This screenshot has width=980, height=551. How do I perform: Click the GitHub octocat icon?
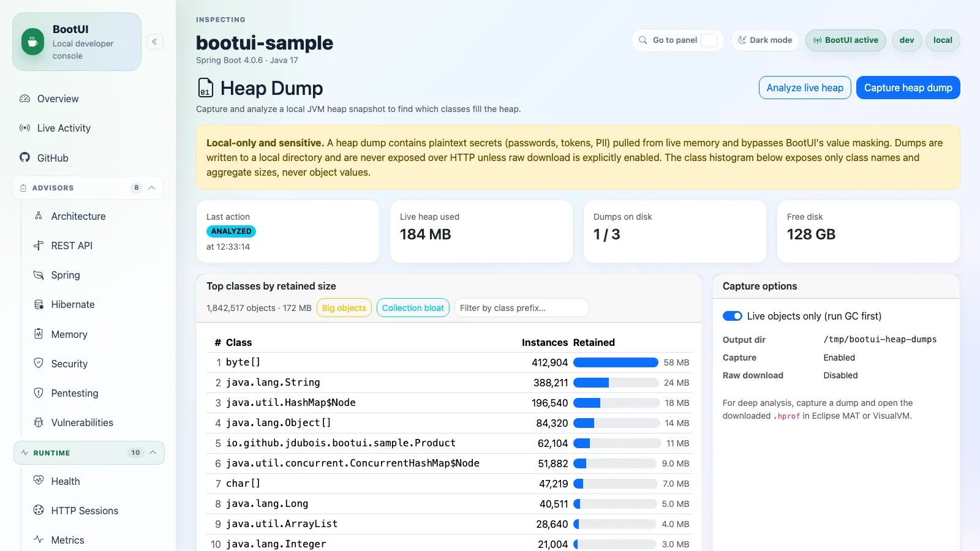(x=24, y=157)
